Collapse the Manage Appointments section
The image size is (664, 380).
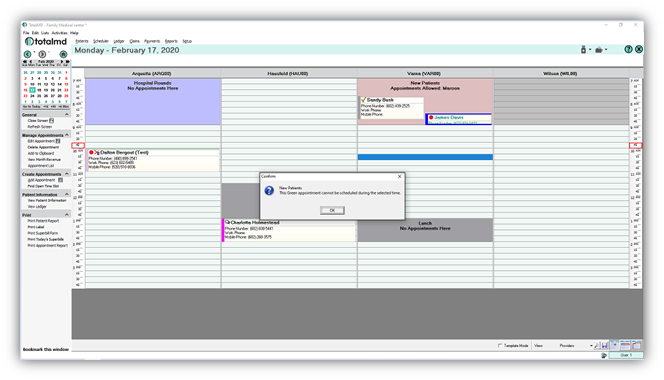click(66, 135)
